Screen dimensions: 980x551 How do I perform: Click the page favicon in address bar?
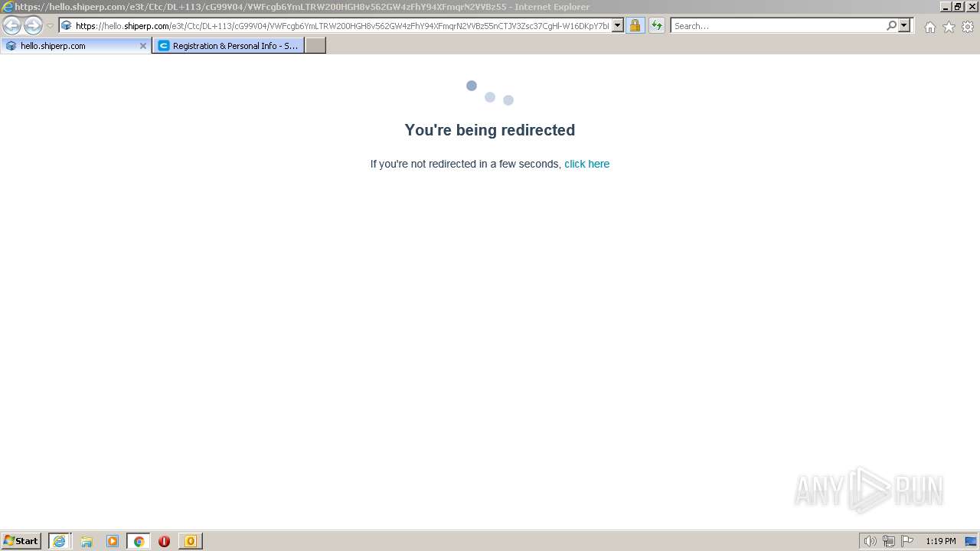tap(67, 25)
